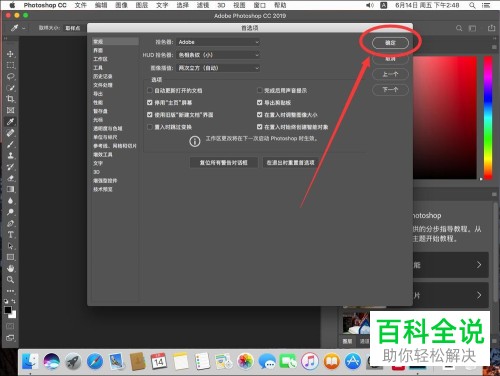Enable 完成后用声音提示 checkbox
This screenshot has height=376, width=500.
(260, 90)
